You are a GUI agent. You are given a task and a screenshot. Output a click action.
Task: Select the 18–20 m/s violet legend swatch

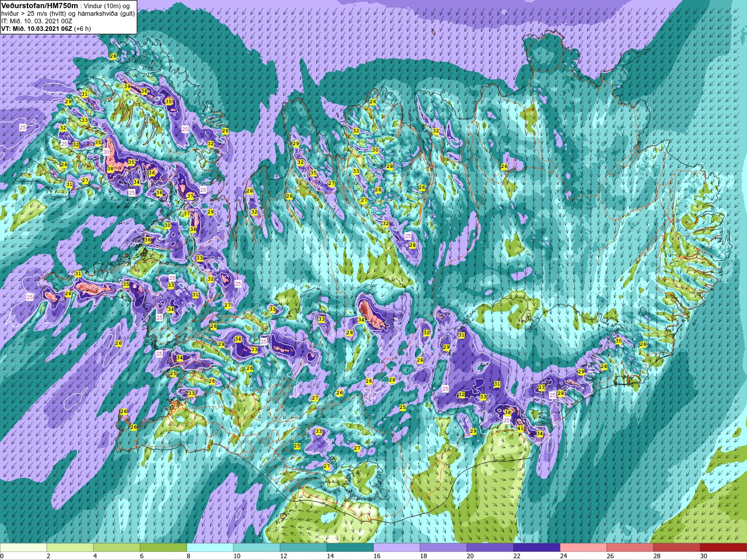(x=444, y=548)
